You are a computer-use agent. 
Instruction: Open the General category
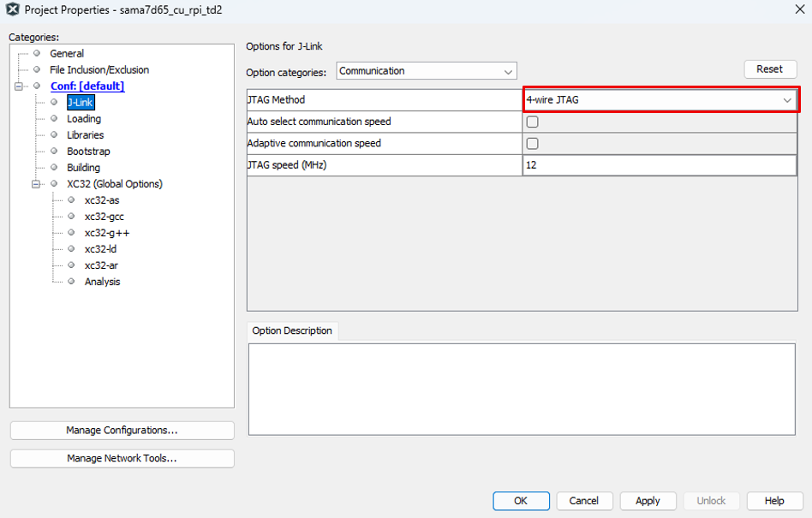click(66, 54)
